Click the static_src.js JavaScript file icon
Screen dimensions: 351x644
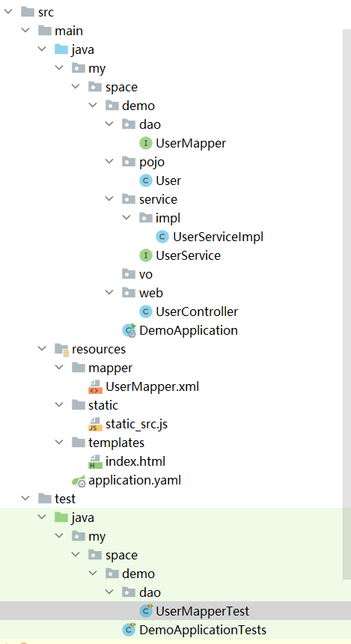coord(95,425)
